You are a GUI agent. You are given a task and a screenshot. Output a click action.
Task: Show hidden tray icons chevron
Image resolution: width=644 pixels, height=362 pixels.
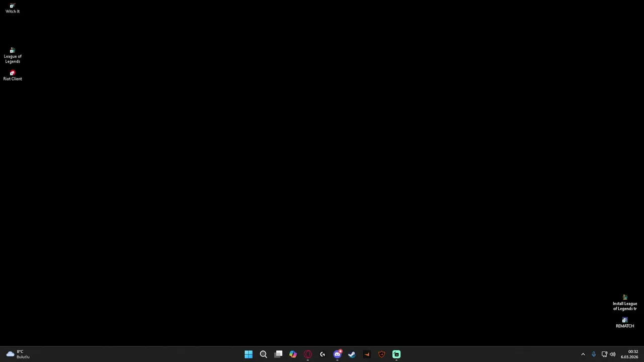pos(583,354)
